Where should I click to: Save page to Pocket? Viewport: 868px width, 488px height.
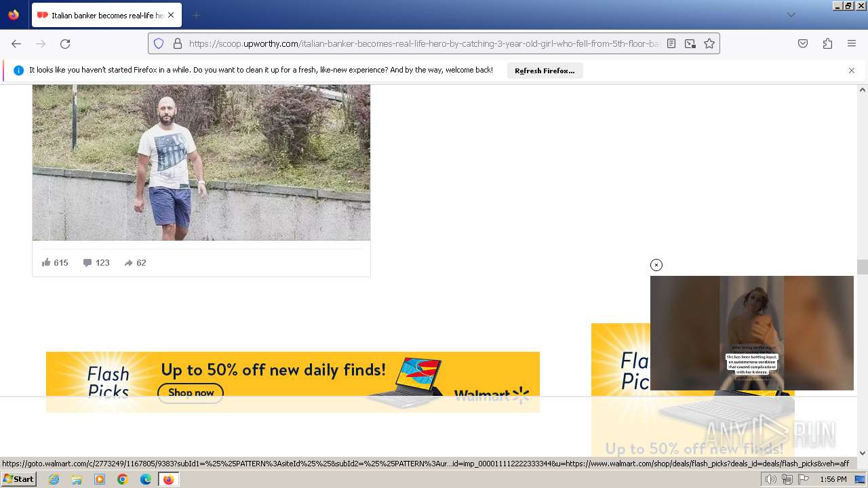(x=803, y=43)
